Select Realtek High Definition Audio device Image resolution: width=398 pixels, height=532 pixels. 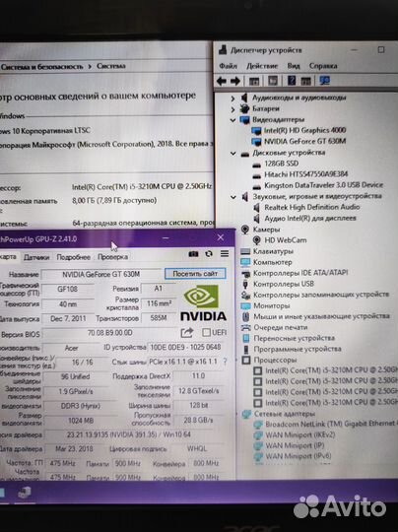pyautogui.click(x=312, y=207)
